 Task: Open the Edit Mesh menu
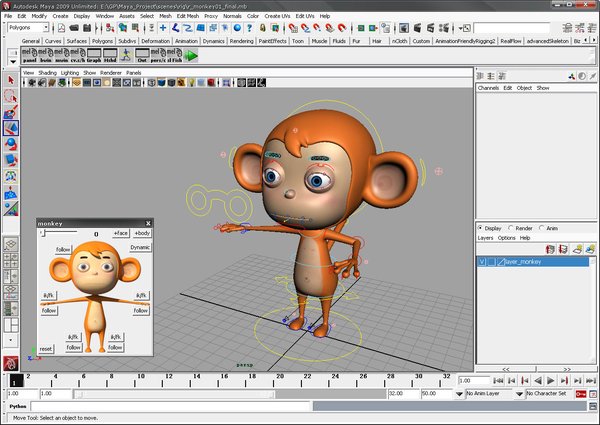click(x=187, y=16)
